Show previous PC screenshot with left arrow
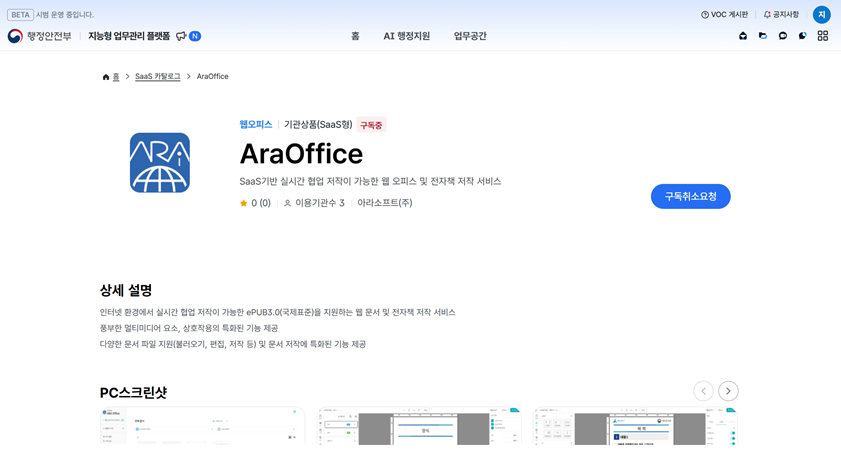841x456 pixels. coord(703,391)
